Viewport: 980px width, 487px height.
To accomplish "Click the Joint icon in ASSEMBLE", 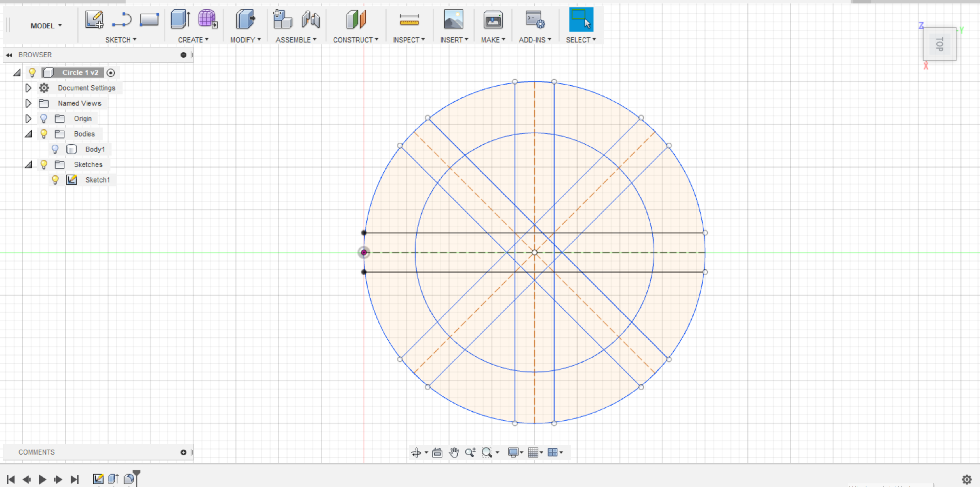I will (310, 19).
